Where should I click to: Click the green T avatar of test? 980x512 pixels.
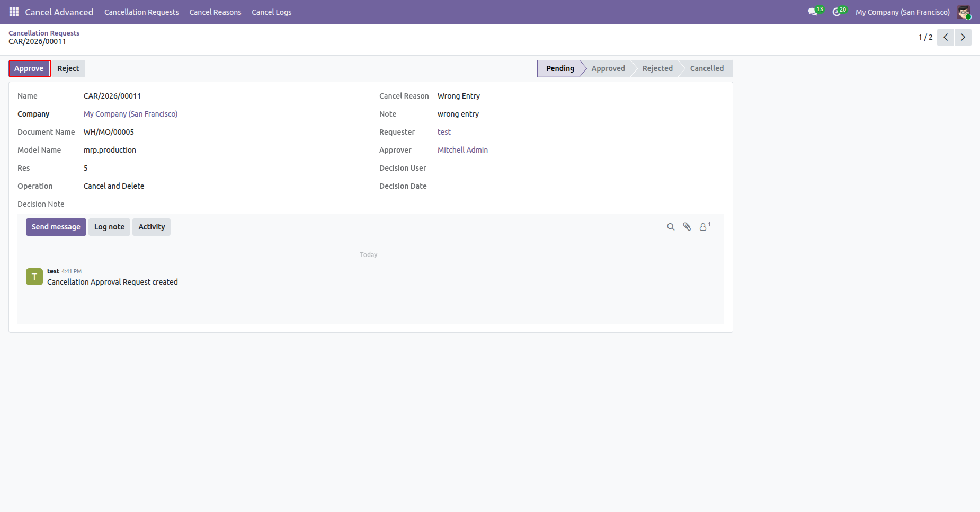pos(34,277)
